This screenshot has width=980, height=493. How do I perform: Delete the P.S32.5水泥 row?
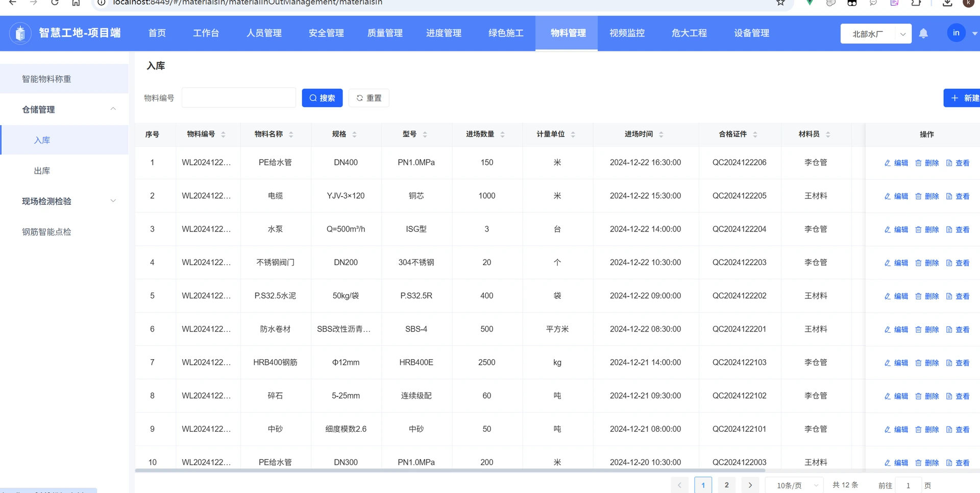927,296
